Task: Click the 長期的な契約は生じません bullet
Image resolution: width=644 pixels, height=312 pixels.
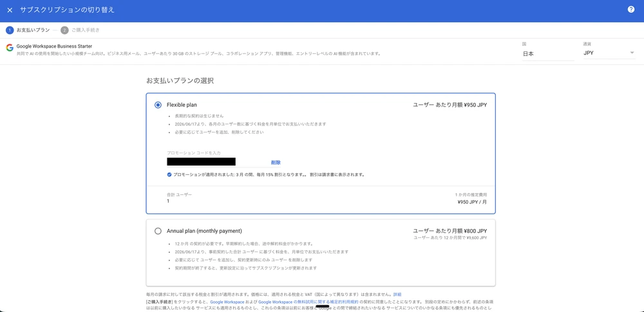Action: 199,116
